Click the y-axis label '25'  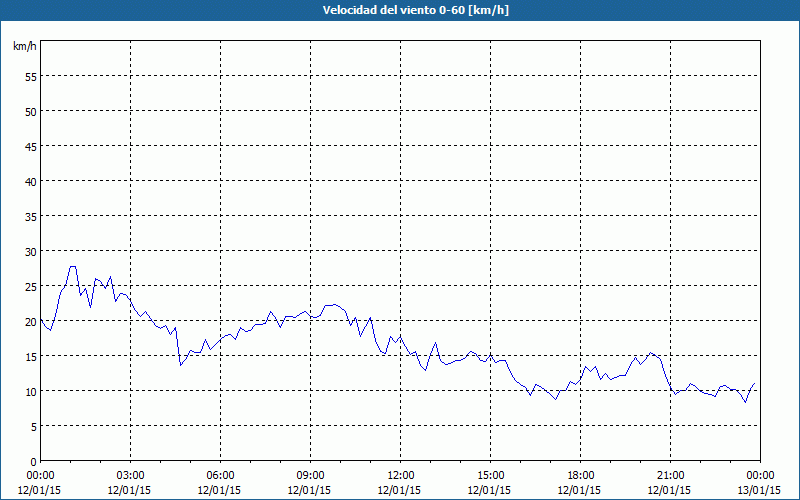point(31,286)
